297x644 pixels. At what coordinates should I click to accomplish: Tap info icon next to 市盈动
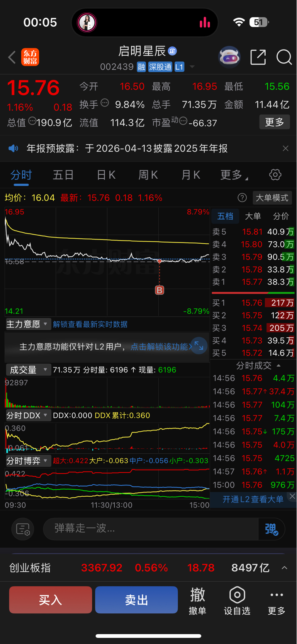click(x=183, y=121)
